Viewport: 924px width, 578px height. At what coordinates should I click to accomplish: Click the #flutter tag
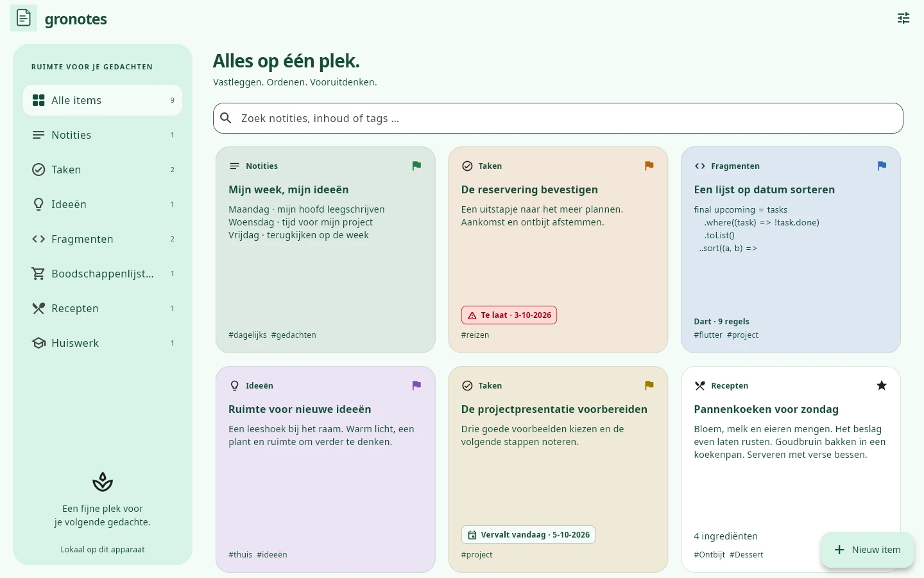point(708,335)
